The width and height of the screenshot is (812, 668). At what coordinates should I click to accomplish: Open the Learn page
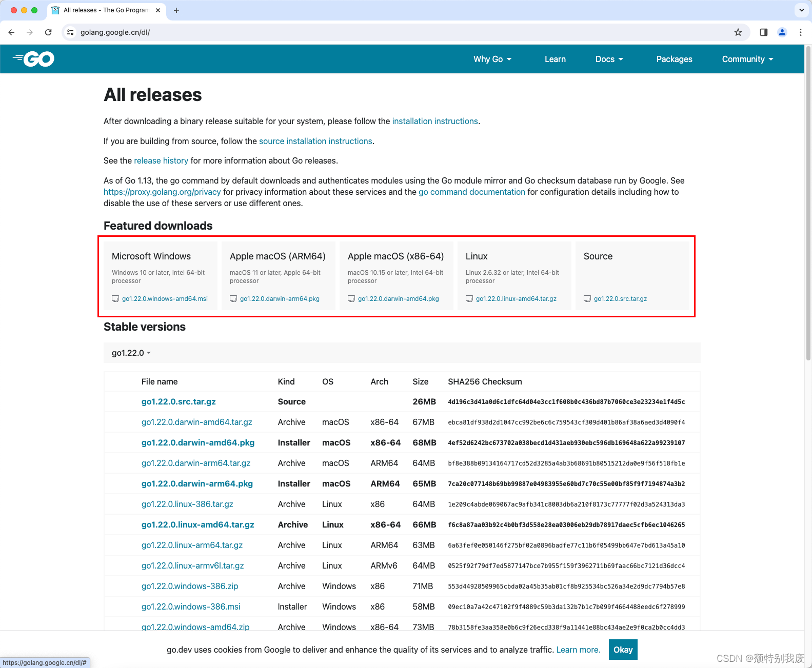[x=555, y=59]
